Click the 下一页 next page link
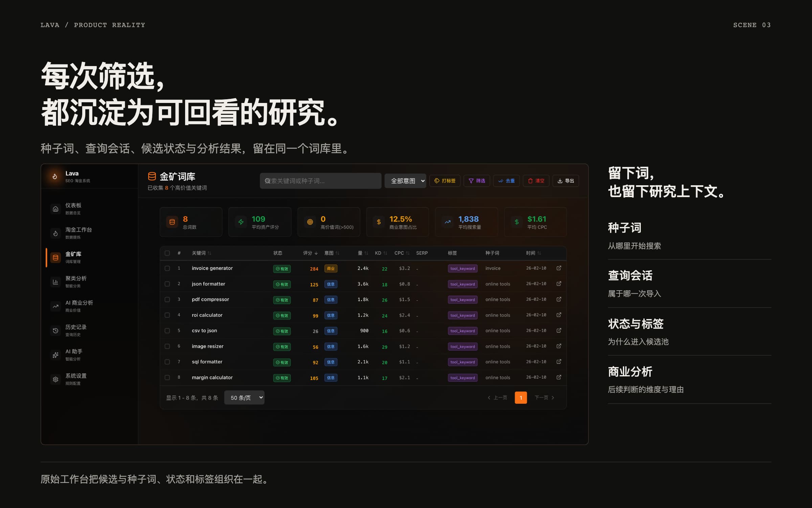 [544, 398]
